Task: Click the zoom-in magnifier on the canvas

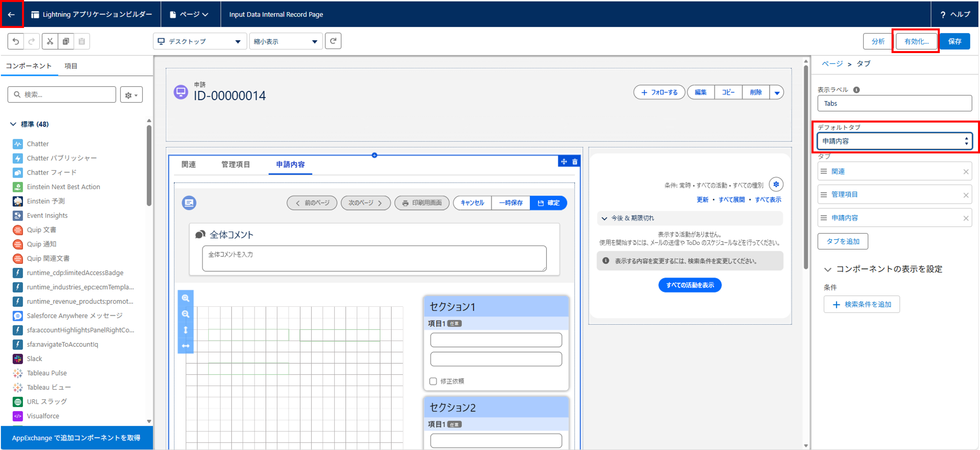Action: pyautogui.click(x=186, y=299)
